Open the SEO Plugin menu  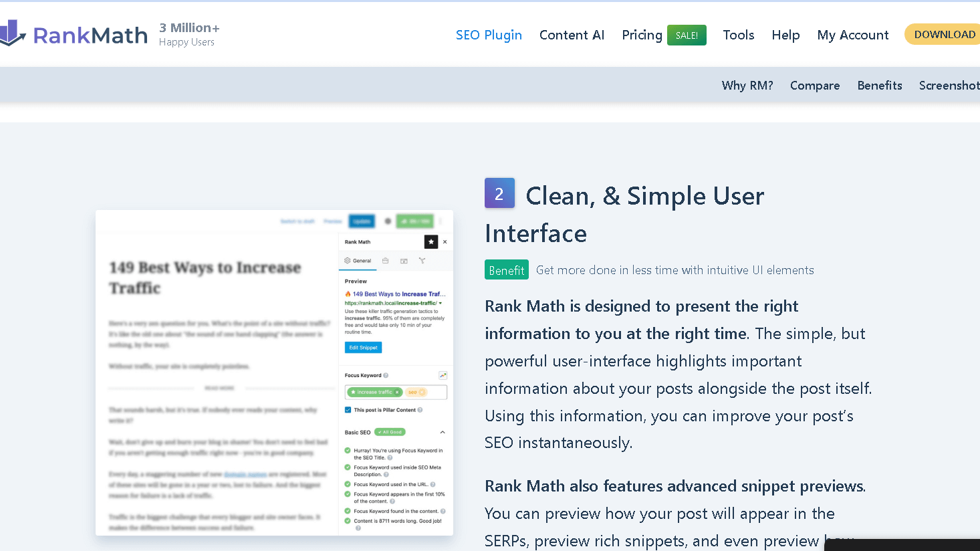[x=489, y=35]
